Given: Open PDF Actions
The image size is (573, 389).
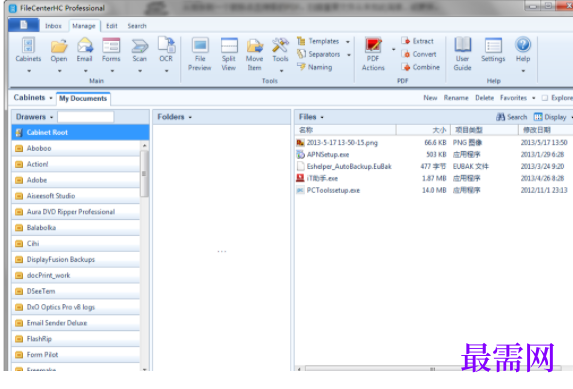Looking at the screenshot, I should pyautogui.click(x=373, y=54).
